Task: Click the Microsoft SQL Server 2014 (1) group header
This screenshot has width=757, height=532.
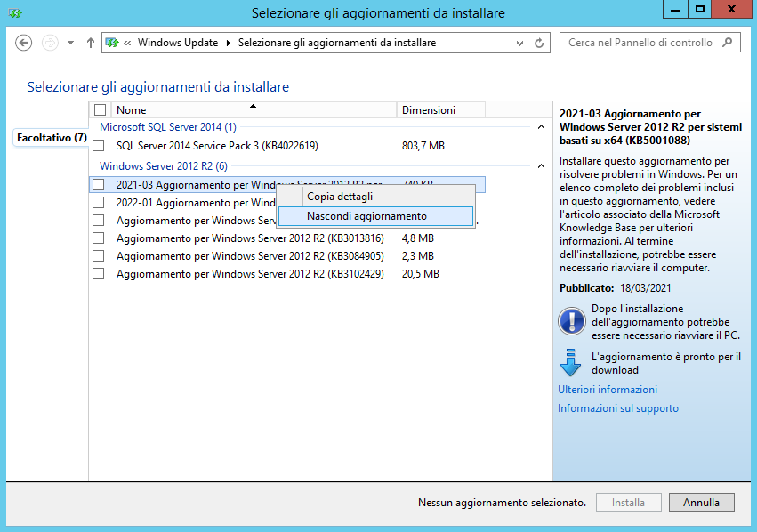Action: (168, 127)
